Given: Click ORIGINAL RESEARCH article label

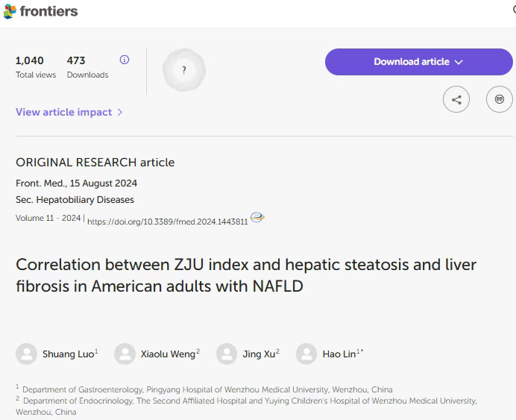Looking at the screenshot, I should point(95,163).
